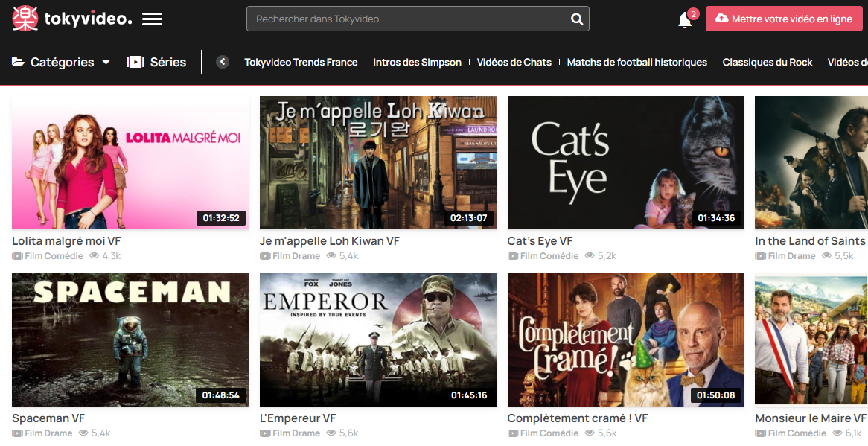Click the previous arrow in trends carousel
Image resolution: width=868 pixels, height=446 pixels.
[223, 61]
